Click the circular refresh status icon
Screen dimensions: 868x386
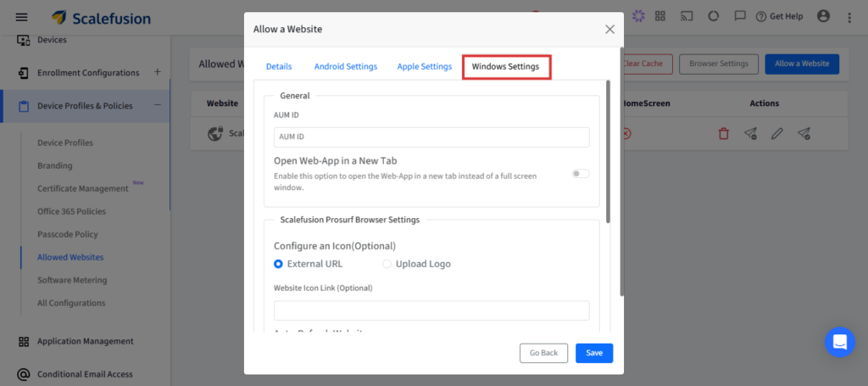click(x=714, y=16)
